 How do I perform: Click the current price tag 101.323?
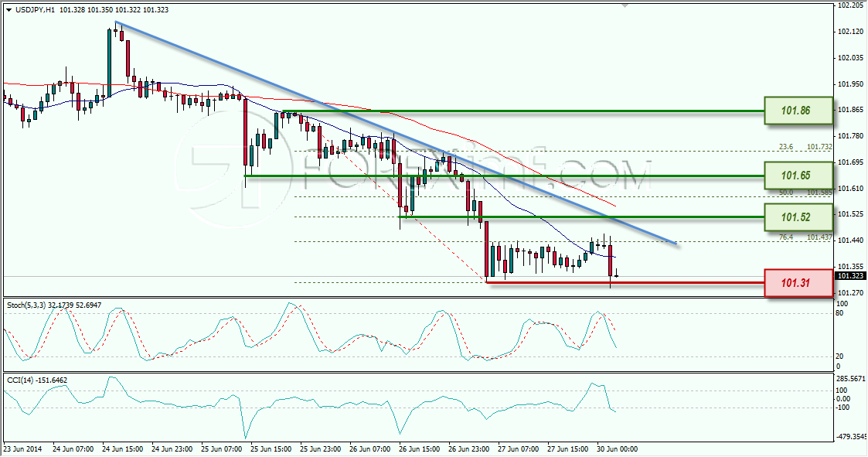(x=850, y=276)
